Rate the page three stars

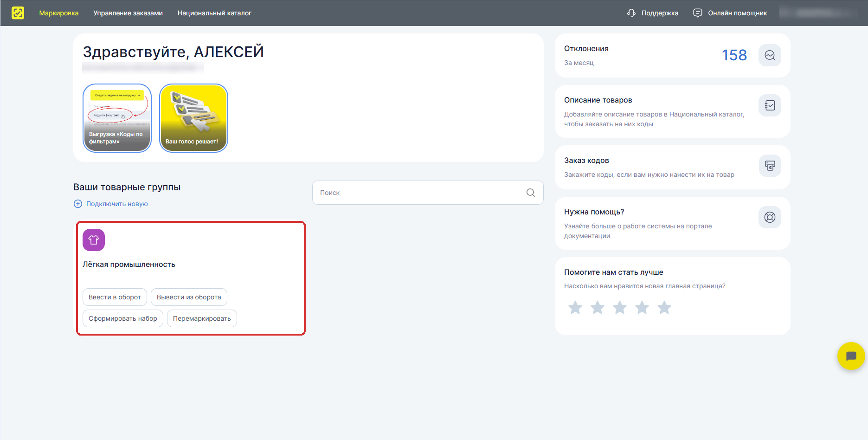[620, 307]
